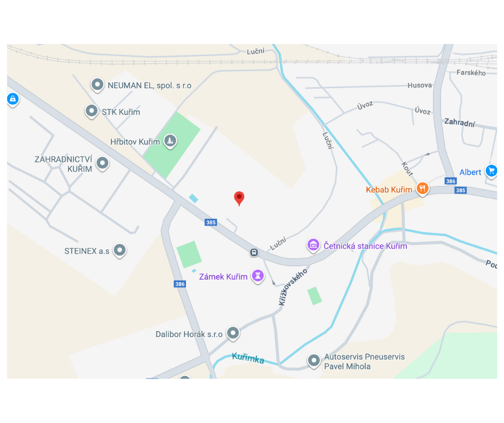Click the Albert shopping cart icon
The width and height of the screenshot is (504, 423).
click(491, 171)
